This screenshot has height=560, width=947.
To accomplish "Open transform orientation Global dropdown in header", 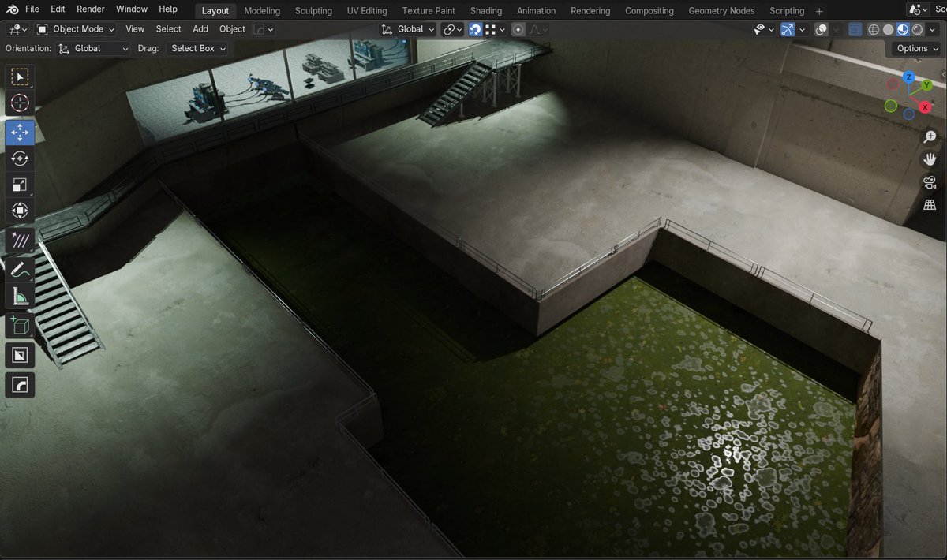I will tap(408, 29).
